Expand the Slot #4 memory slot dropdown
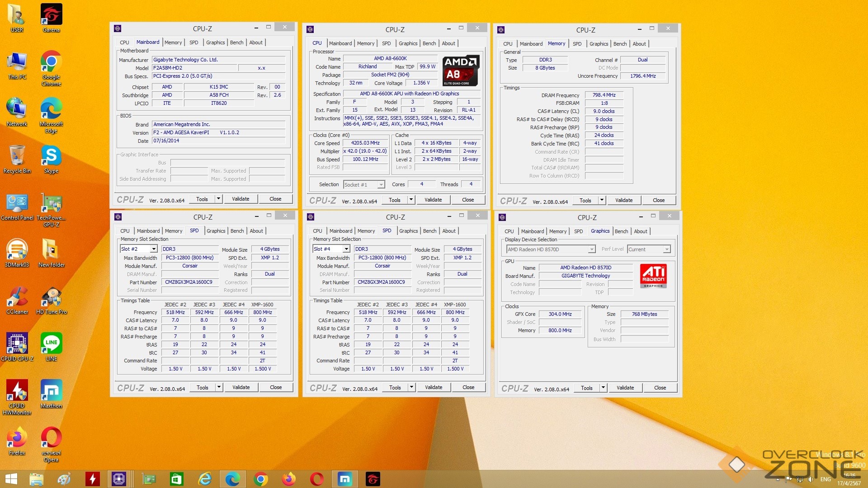868x488 pixels. 346,249
